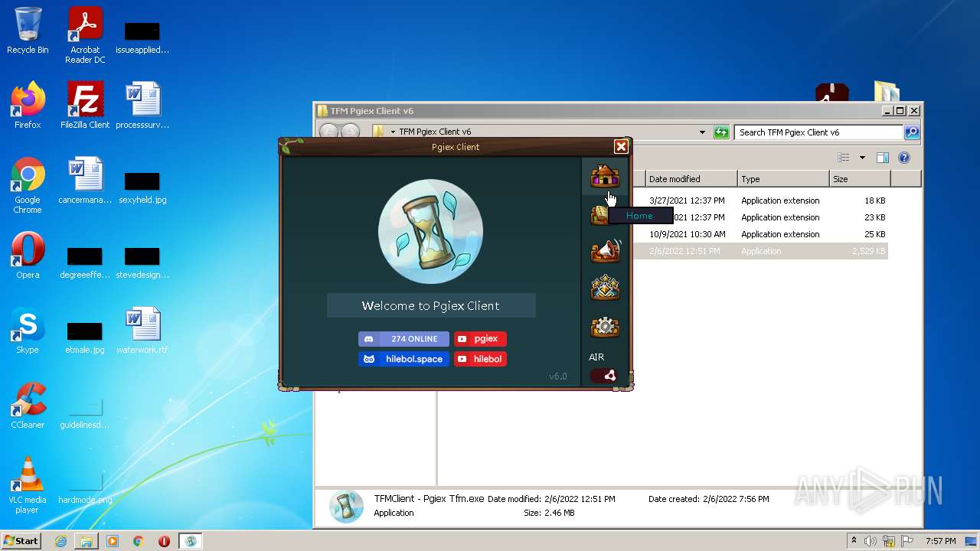Image resolution: width=980 pixels, height=551 pixels.
Task: Open the megaphone announcements icon
Action: click(605, 251)
